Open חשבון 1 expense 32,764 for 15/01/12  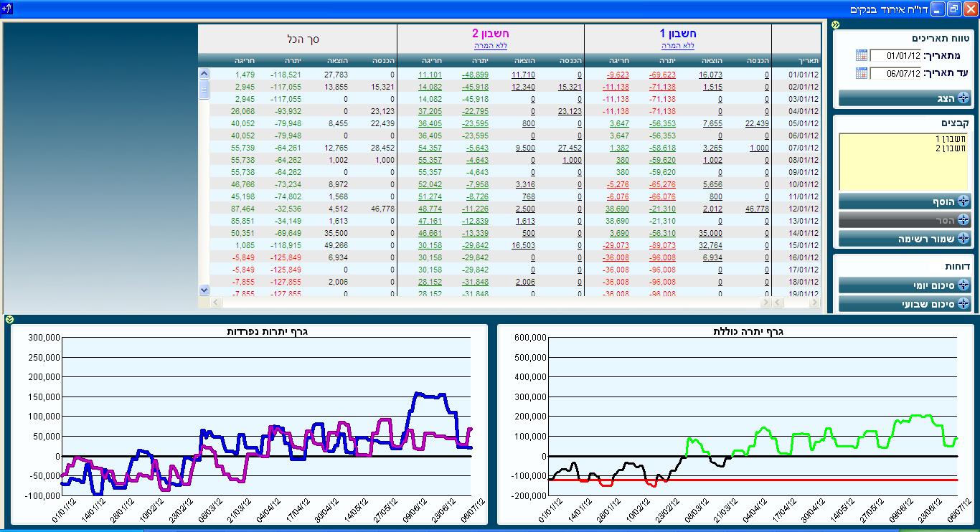[x=710, y=245]
